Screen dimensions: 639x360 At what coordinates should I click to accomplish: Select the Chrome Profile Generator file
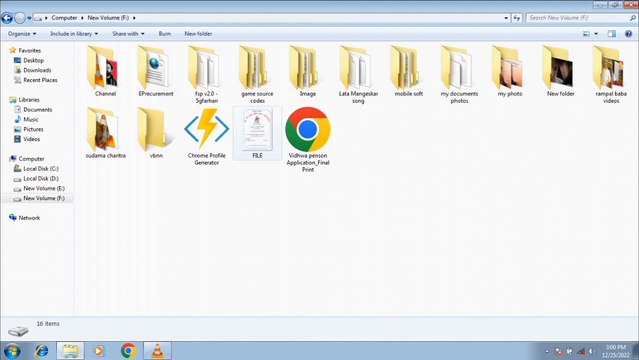[207, 137]
